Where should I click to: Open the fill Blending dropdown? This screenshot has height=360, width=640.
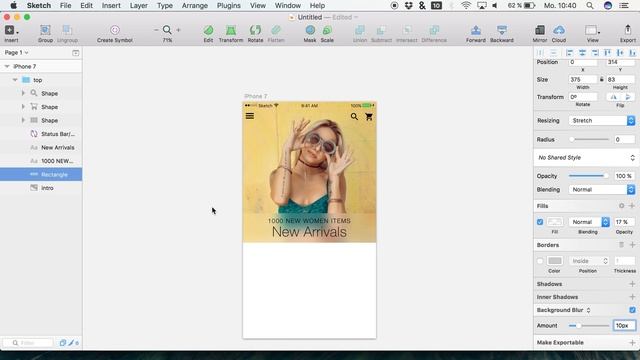click(589, 222)
